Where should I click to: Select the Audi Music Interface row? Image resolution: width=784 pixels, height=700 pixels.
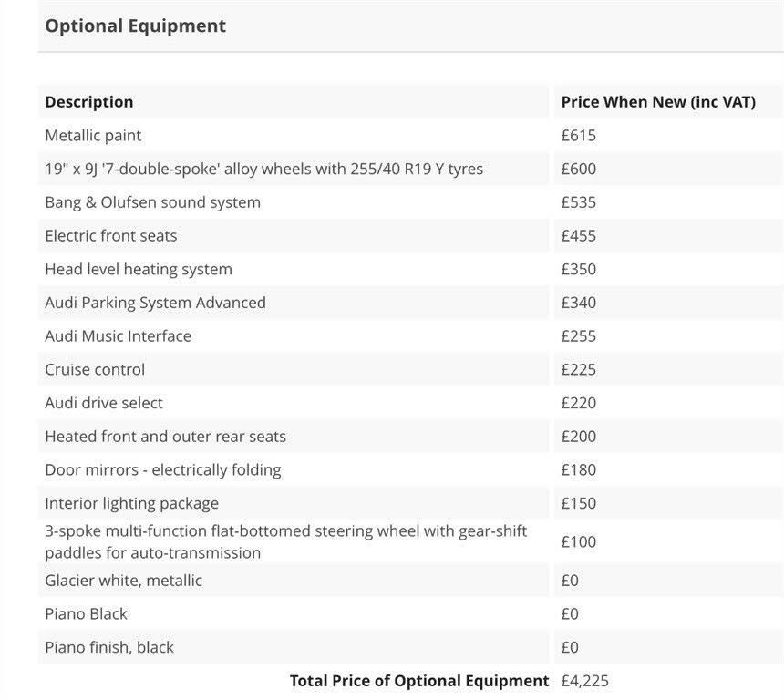118,336
